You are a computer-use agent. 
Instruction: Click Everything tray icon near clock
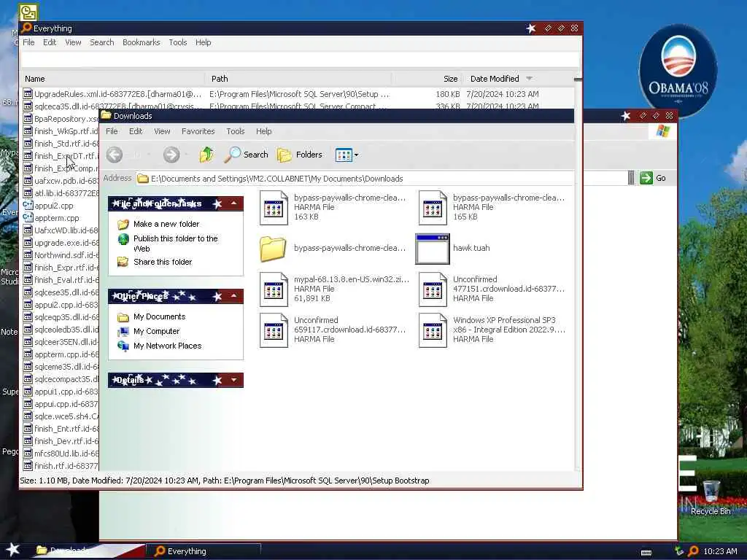(x=694, y=551)
